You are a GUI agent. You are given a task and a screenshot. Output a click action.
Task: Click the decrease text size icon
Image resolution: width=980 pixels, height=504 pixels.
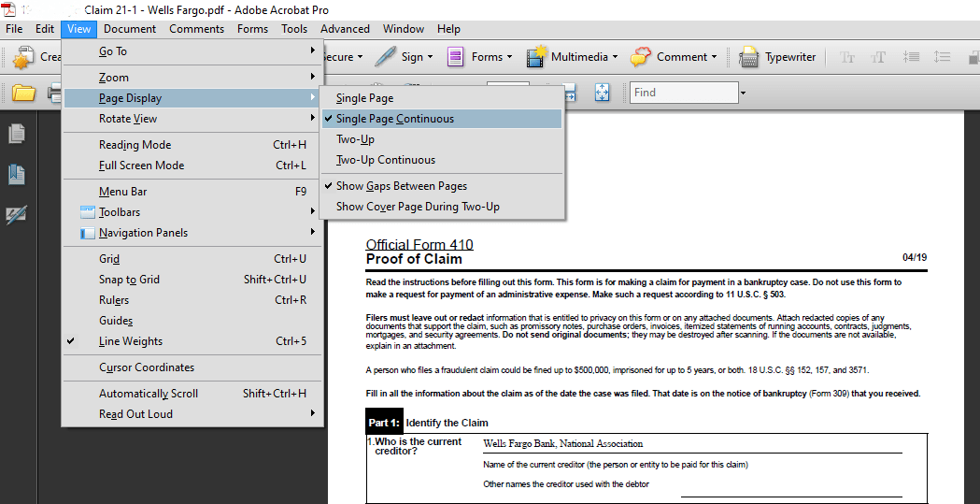coord(847,57)
